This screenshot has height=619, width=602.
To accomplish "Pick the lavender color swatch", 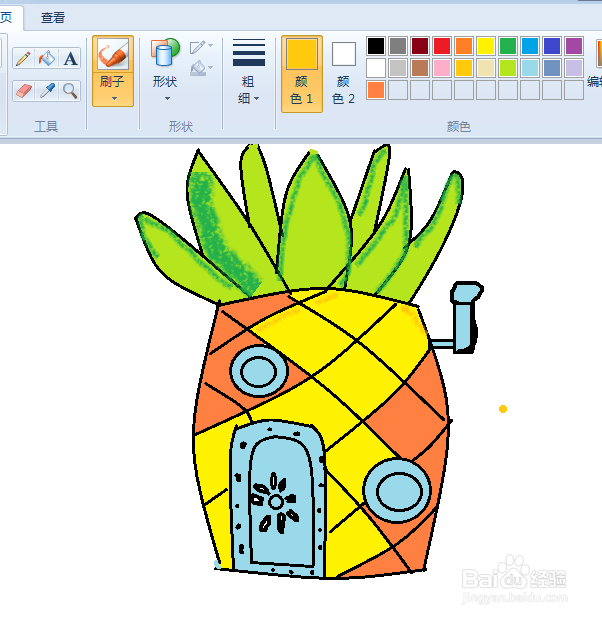I will point(574,68).
